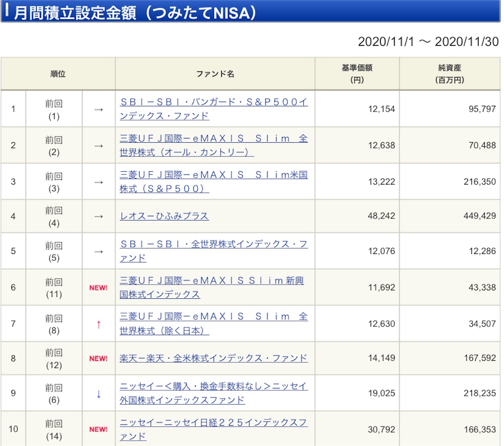This screenshot has width=504, height=446.
Task: Click base price value 12,076
Action: tap(381, 251)
